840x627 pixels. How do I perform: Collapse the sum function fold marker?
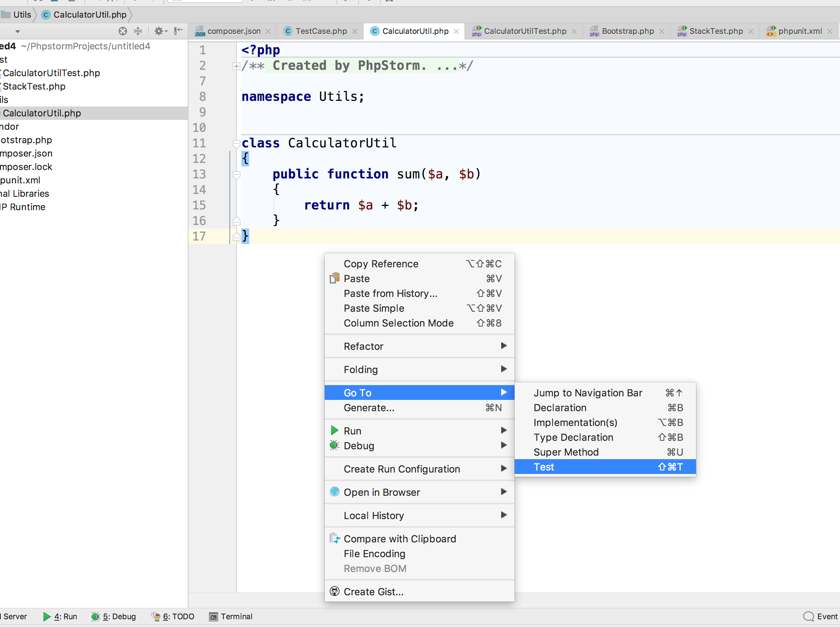[x=236, y=175]
